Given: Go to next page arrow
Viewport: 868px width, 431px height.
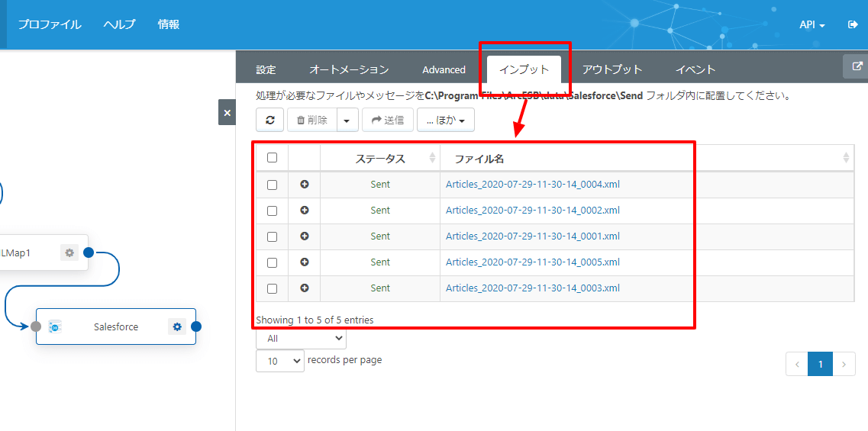Looking at the screenshot, I should [844, 364].
